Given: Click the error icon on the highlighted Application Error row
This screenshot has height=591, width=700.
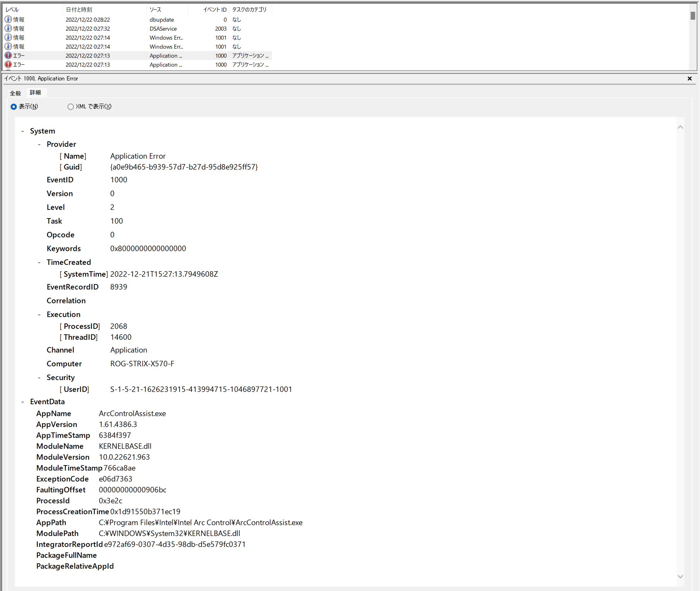Looking at the screenshot, I should tap(8, 55).
